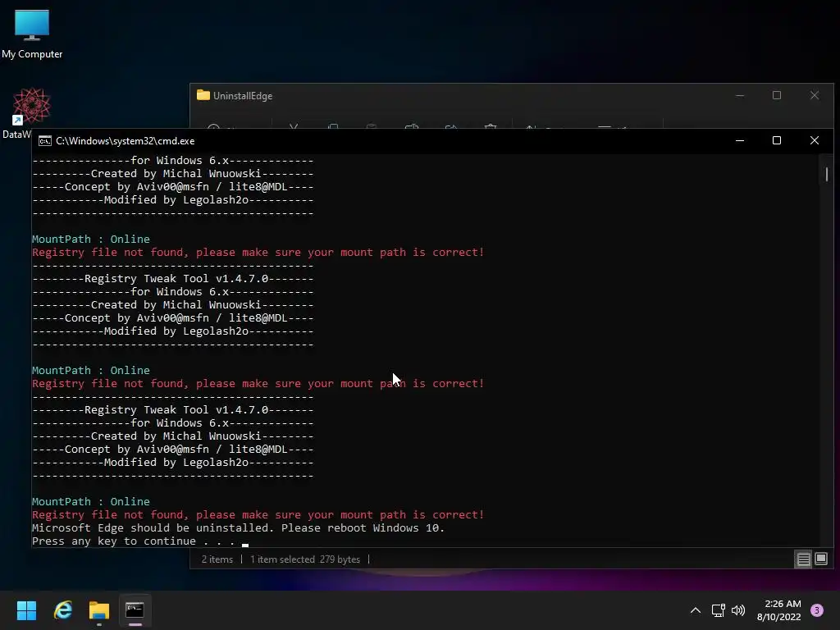Click the cmd.exe title bar text
Viewport: 840px width, 630px height.
tap(126, 141)
